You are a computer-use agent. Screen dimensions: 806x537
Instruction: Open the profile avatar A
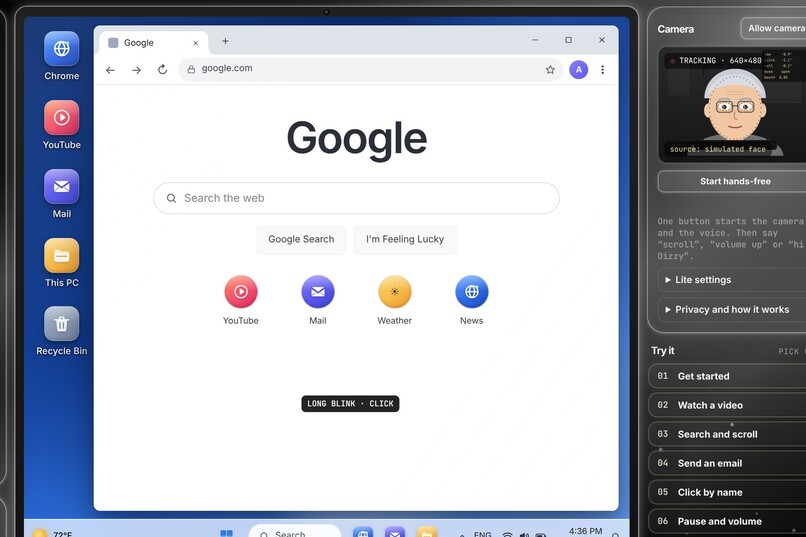pyautogui.click(x=579, y=69)
